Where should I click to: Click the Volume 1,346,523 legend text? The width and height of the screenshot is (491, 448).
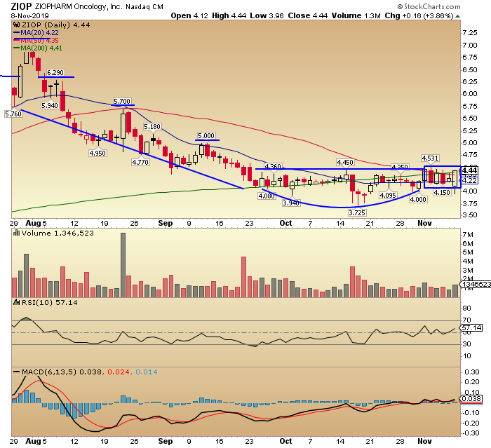pos(58,233)
